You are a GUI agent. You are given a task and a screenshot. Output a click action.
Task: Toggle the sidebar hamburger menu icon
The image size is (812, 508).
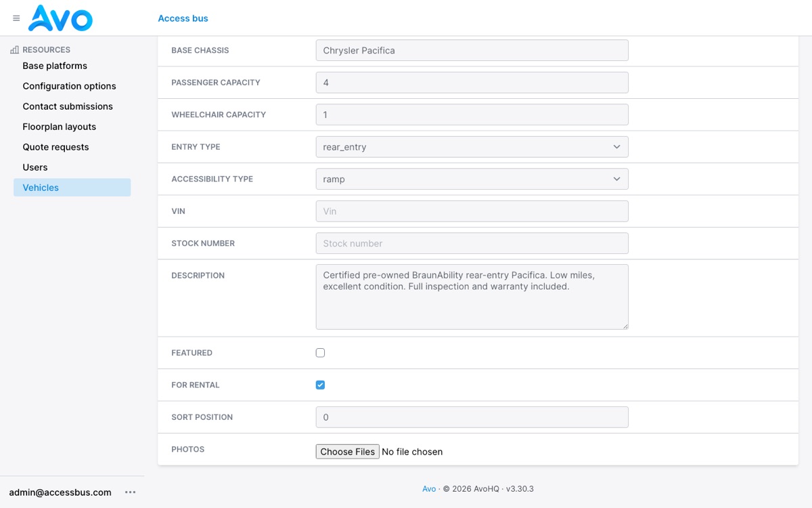[16, 18]
